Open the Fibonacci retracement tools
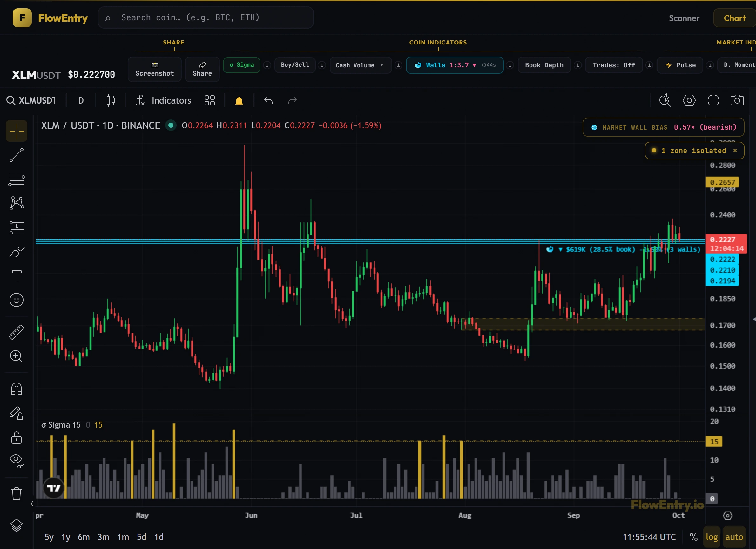 (16, 179)
